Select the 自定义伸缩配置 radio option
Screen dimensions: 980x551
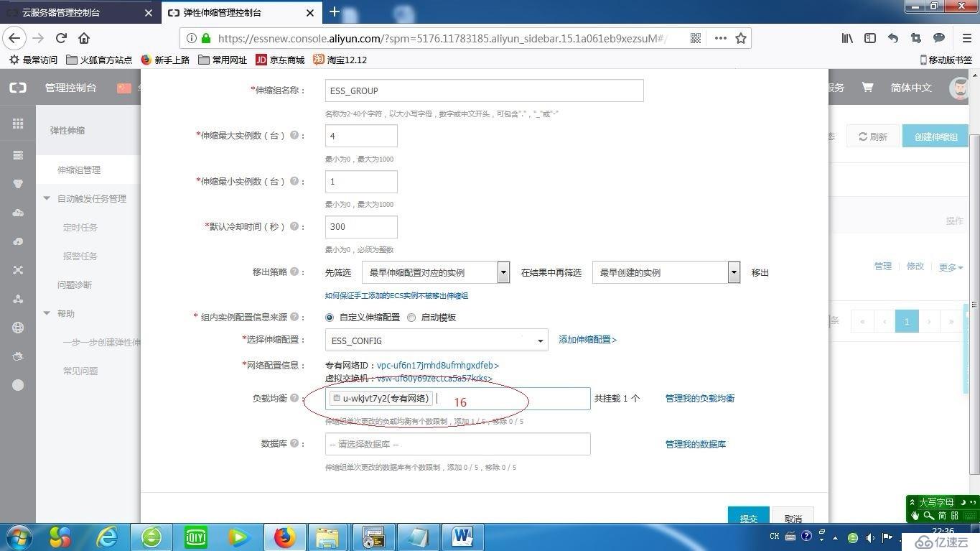pos(330,318)
